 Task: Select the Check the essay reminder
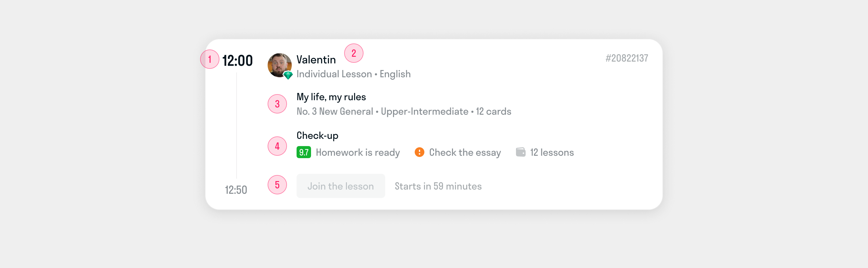(x=465, y=153)
